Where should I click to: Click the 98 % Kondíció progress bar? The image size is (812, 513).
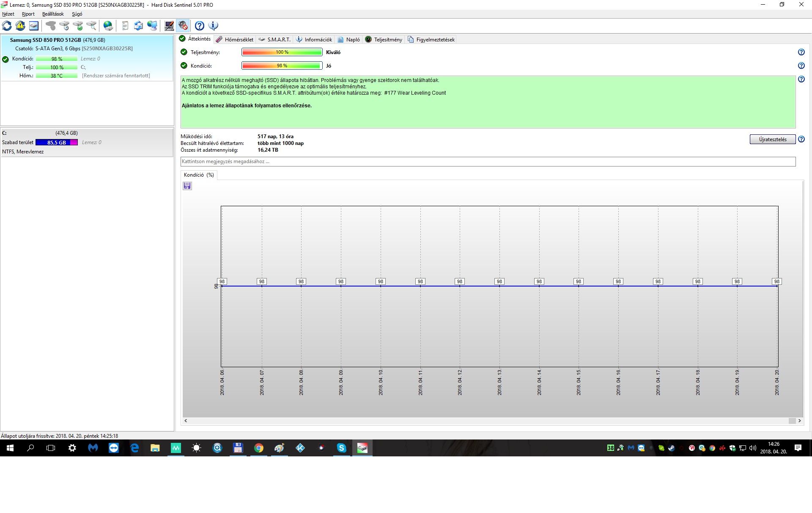[282, 66]
